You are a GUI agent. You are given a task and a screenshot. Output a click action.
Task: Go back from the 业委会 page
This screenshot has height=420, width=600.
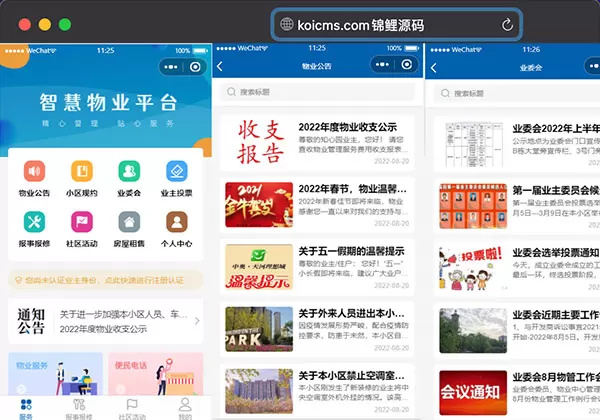tap(434, 68)
